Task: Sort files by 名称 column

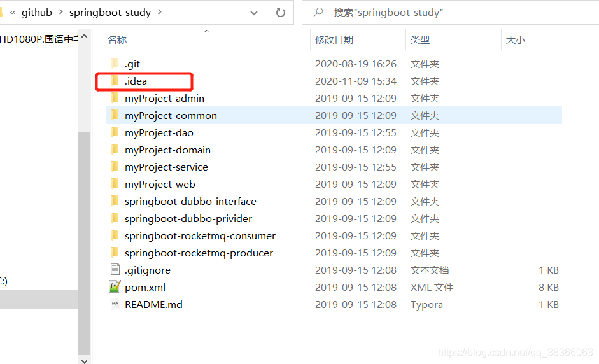Action: [117, 39]
